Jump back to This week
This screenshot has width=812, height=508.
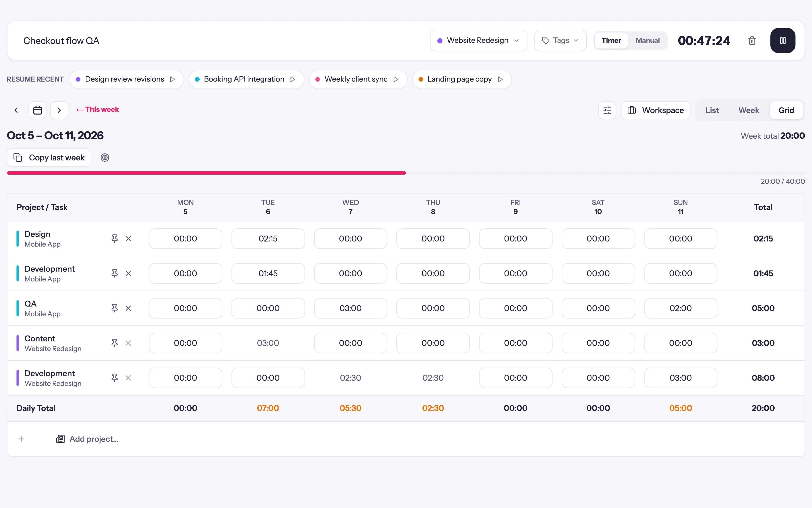click(x=98, y=109)
